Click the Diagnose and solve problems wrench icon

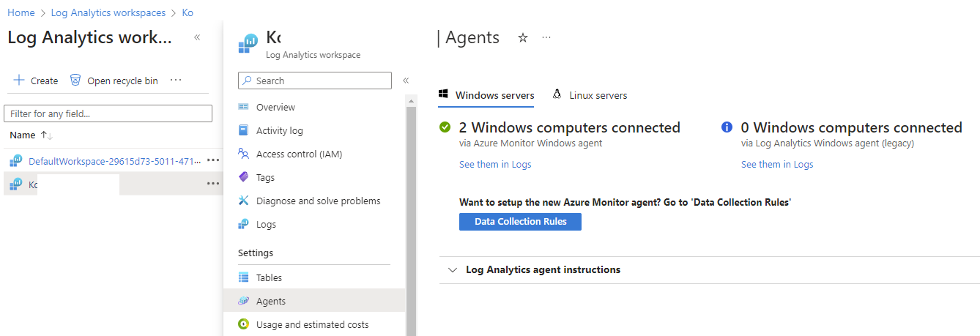point(243,201)
